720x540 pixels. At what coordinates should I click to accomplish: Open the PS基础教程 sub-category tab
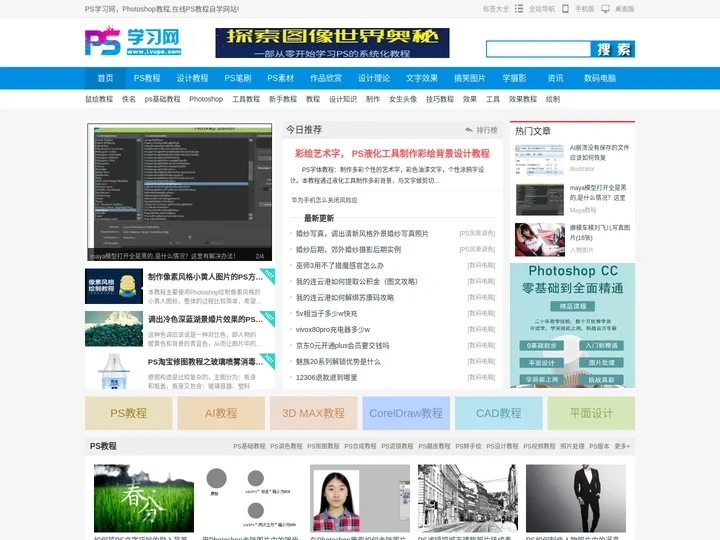[249, 446]
